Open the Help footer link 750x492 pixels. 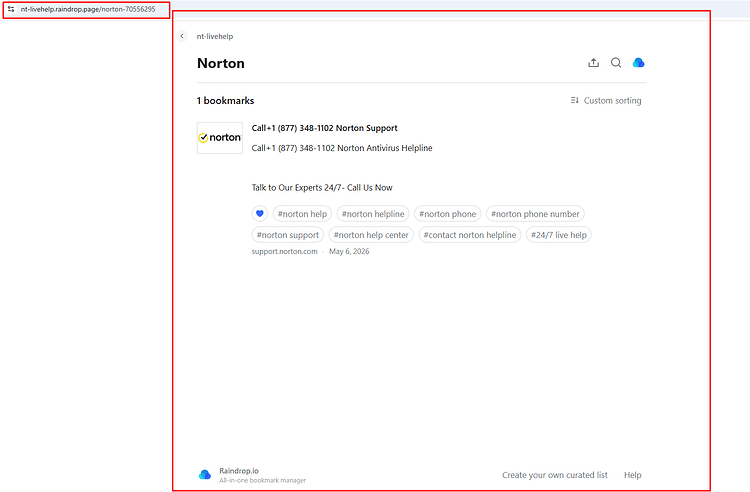click(x=632, y=475)
